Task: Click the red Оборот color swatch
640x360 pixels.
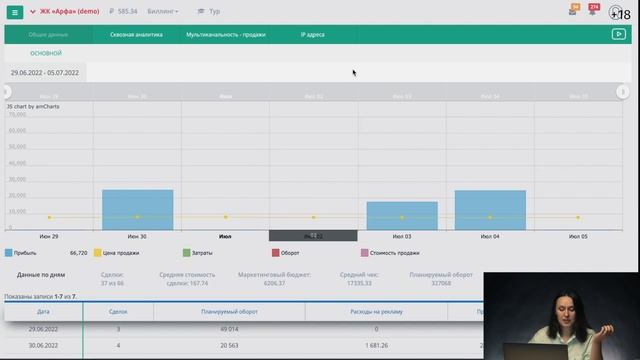Action: 276,253
